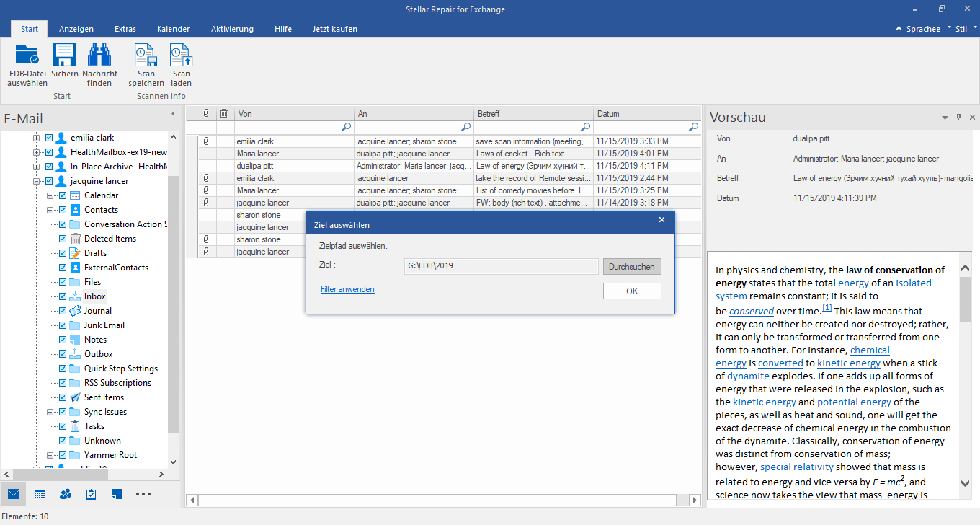
Task: Open the Extras ribbon tab
Action: click(x=125, y=29)
